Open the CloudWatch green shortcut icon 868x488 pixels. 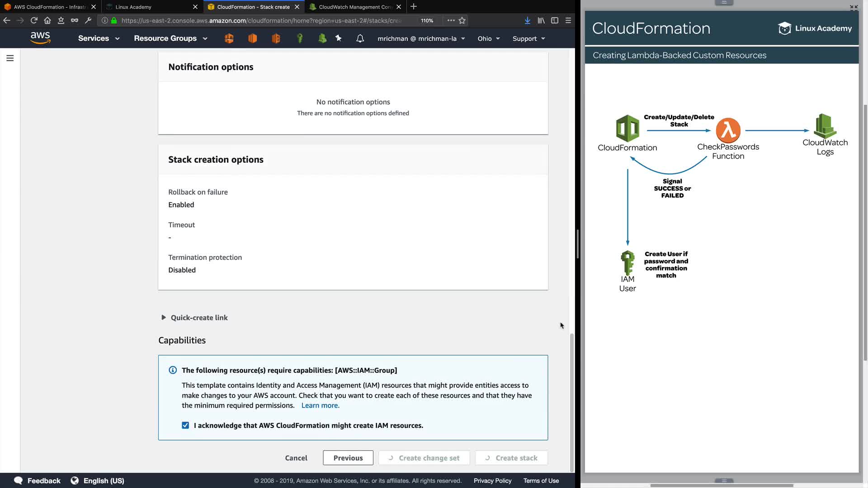[x=322, y=38]
